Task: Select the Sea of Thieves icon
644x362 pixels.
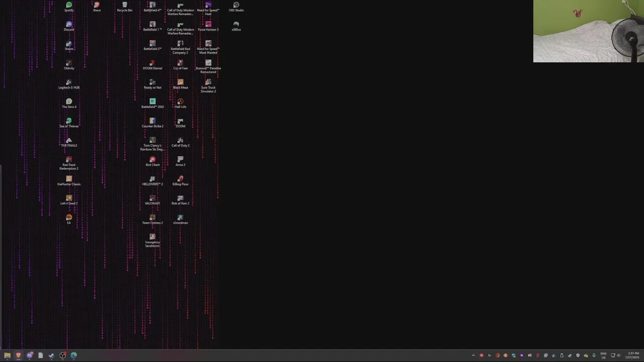Action: pos(69,123)
